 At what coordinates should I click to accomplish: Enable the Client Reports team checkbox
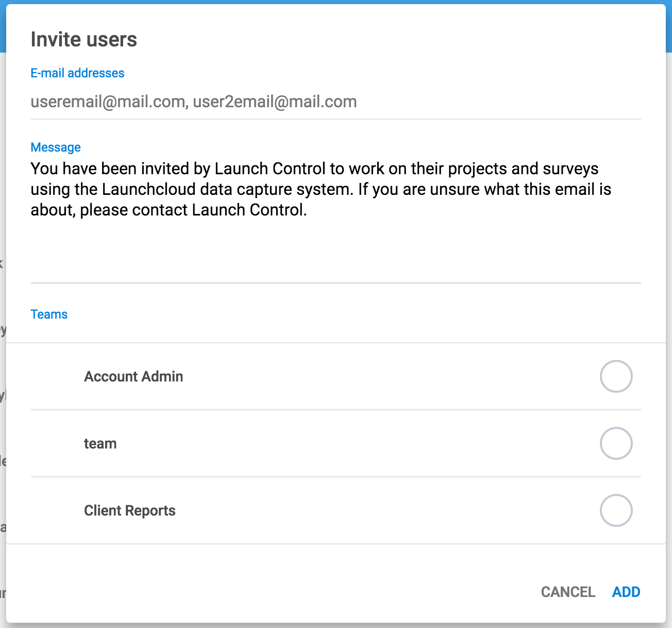pyautogui.click(x=616, y=510)
